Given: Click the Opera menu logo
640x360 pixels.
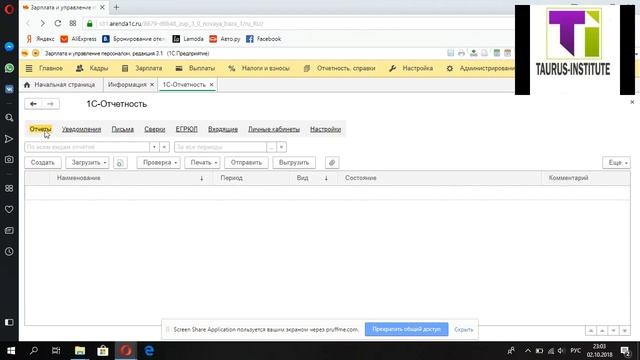Looking at the screenshot, I should (x=9, y=9).
